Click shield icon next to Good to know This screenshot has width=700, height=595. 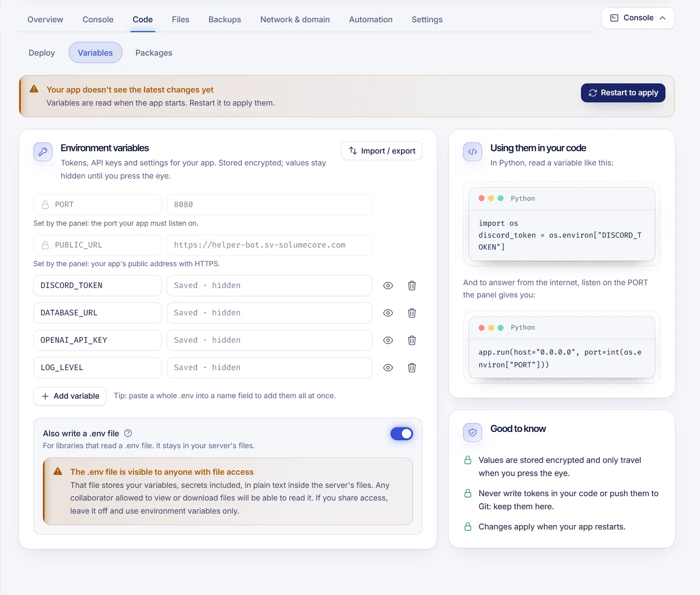[x=472, y=432]
